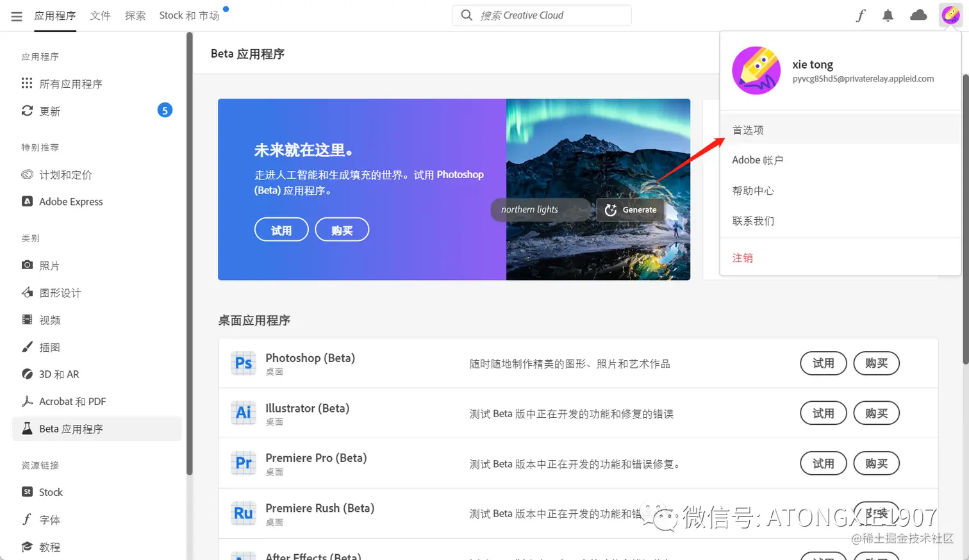Image resolution: width=969 pixels, height=560 pixels.
Task: Click the Premiere Pro (Beta) app icon
Action: click(244, 463)
